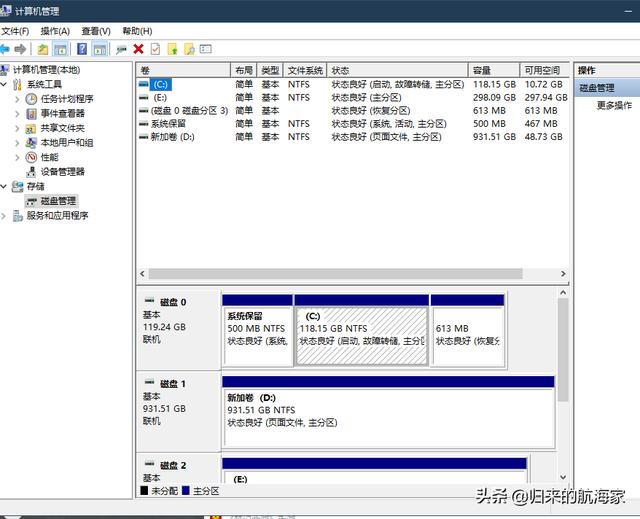Select the (C:) partition block on 磁盘 0
Viewport: 640px width, 519px height.
[x=361, y=333]
